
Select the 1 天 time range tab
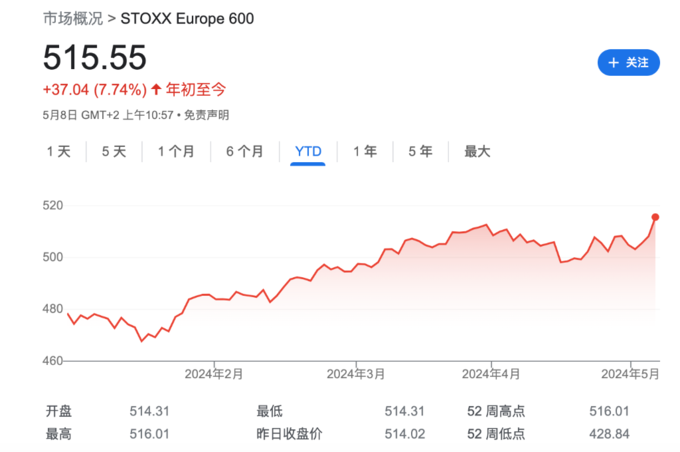pyautogui.click(x=59, y=151)
